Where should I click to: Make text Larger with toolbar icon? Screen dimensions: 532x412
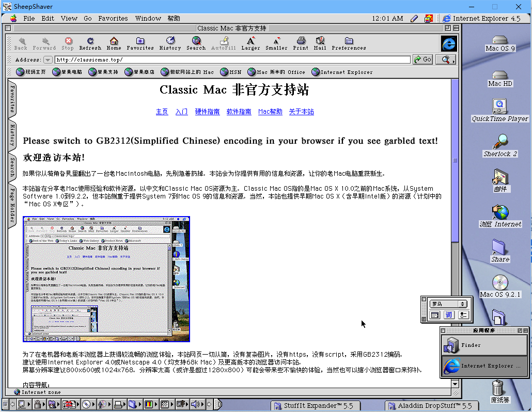[x=251, y=43]
